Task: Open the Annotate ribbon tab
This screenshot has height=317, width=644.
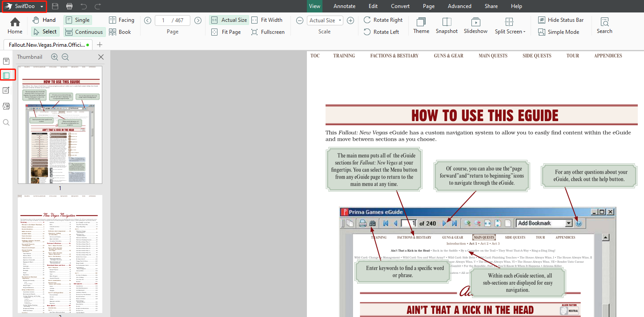Action: click(345, 6)
